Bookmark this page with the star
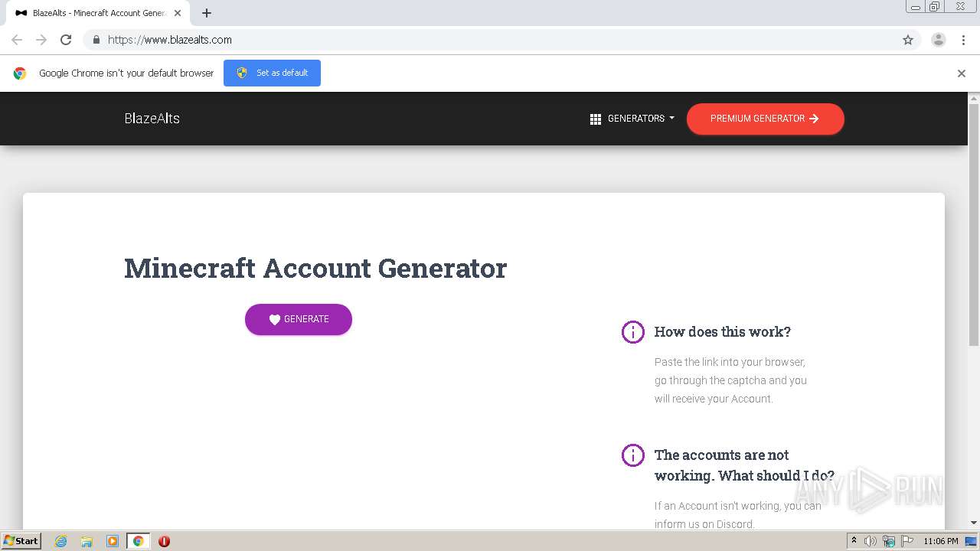Image resolution: width=980 pixels, height=551 pixels. 908,40
